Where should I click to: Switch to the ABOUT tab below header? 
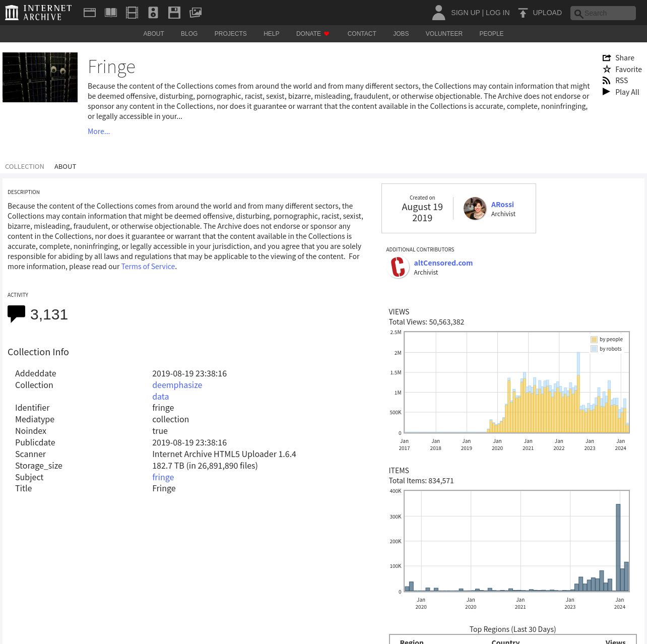(x=65, y=167)
